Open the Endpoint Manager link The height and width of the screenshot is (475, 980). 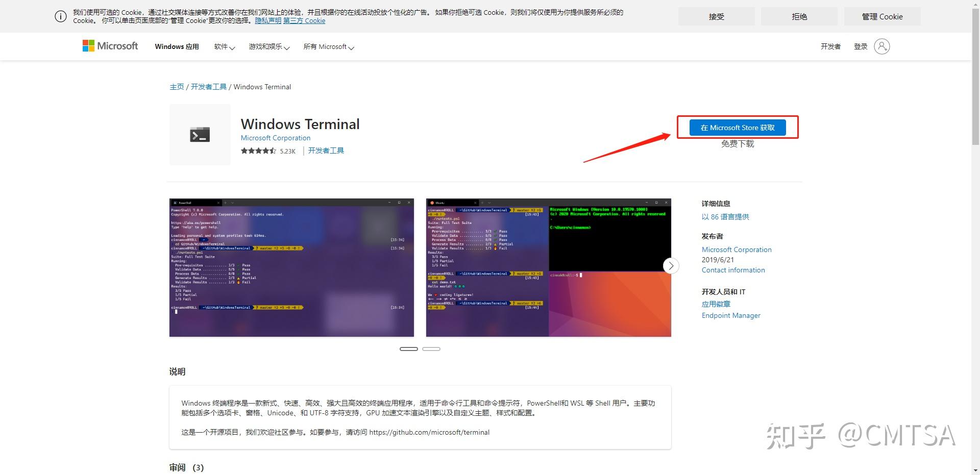tap(731, 315)
